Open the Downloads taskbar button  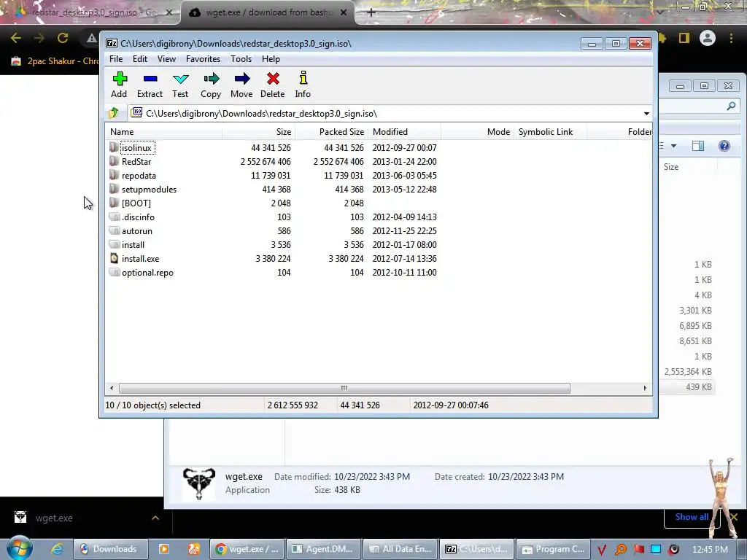pos(111,549)
